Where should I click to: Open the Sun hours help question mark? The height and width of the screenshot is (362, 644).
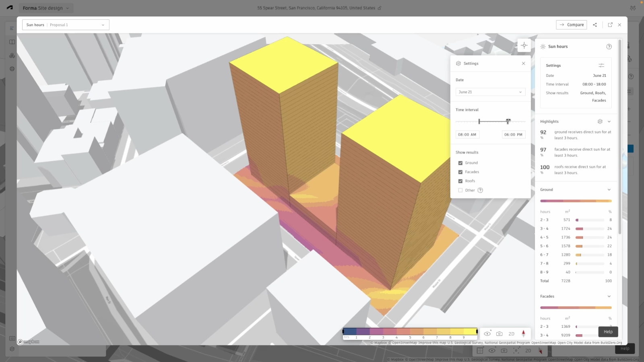(609, 47)
